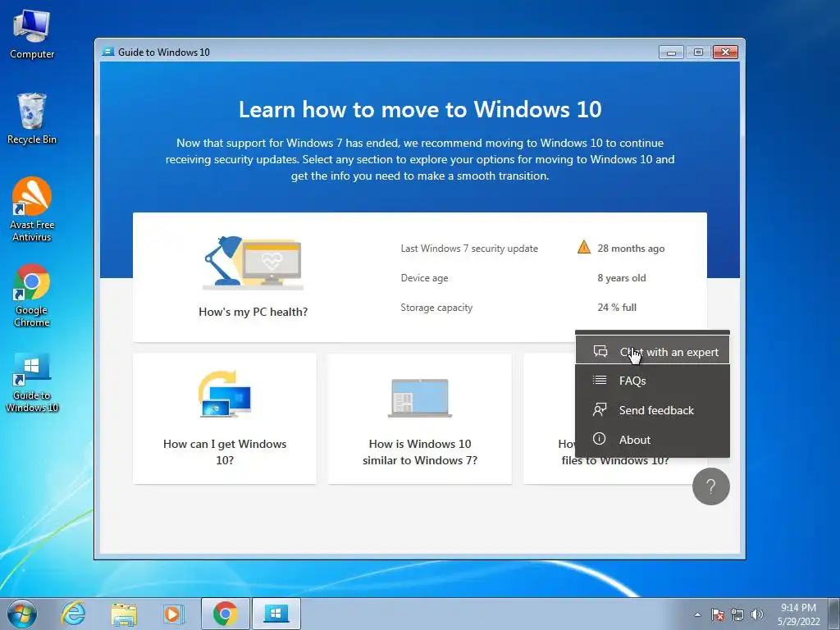
Task: Open Guide to Windows 10 desktop shortcut
Action: click(x=32, y=382)
